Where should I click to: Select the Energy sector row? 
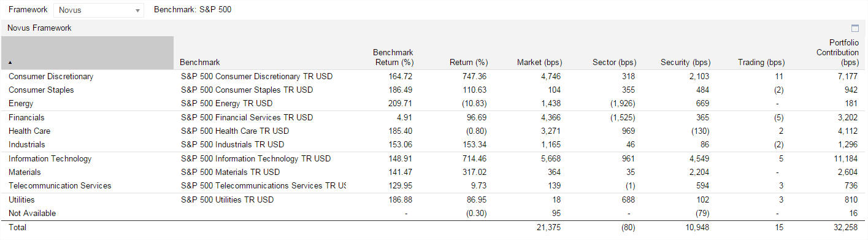pos(434,103)
